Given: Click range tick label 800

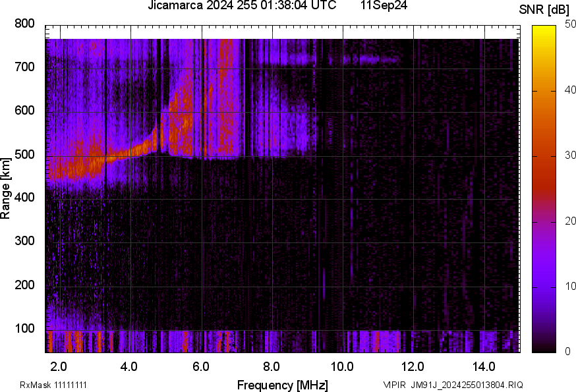Looking at the screenshot, I should 24,24.
